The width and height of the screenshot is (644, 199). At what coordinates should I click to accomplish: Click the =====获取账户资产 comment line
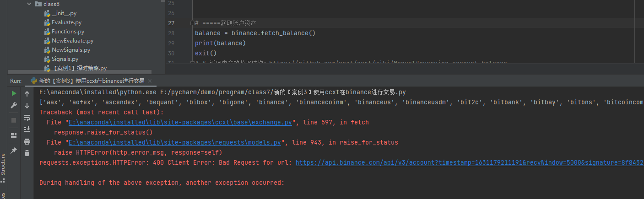click(x=226, y=23)
